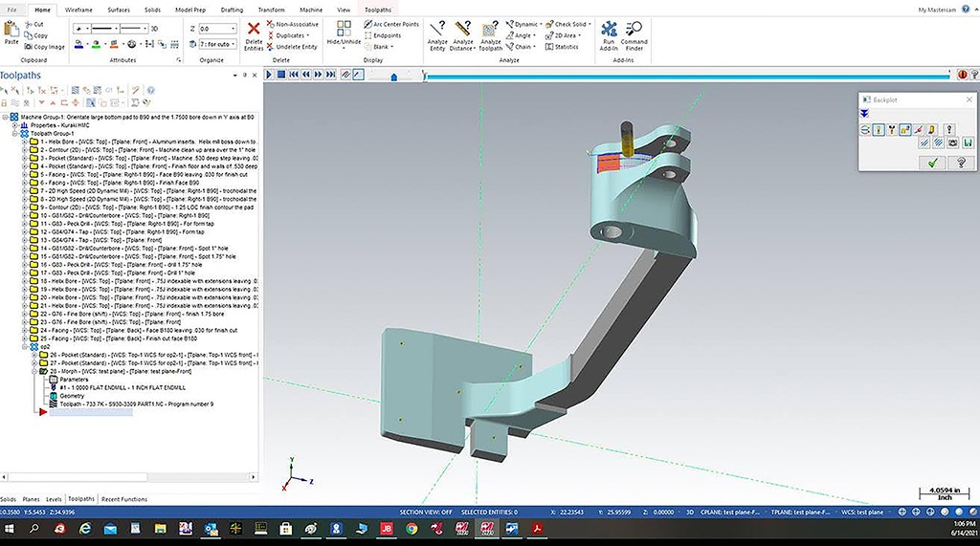Jump to the backplot end

(330, 75)
